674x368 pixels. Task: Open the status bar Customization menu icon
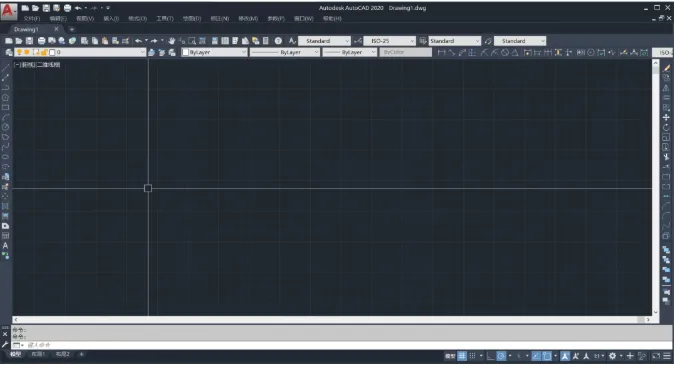tap(667, 356)
